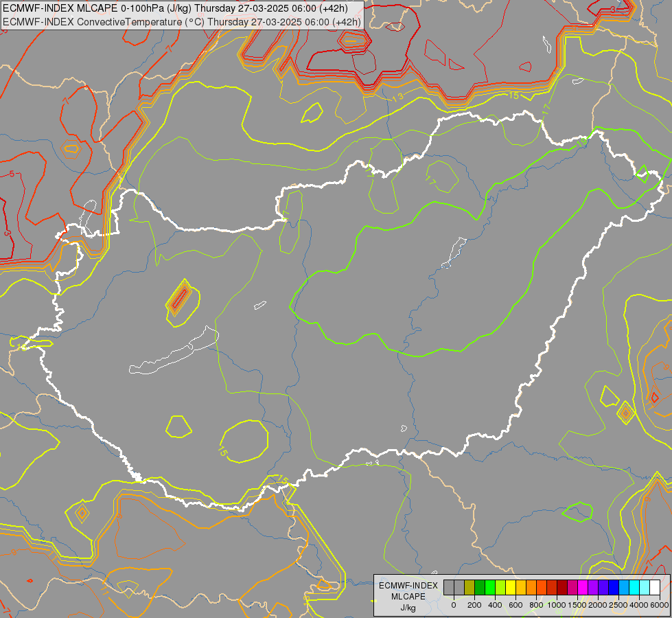Click the 400 value on legend scale
The width and height of the screenshot is (672, 618).
(x=495, y=605)
